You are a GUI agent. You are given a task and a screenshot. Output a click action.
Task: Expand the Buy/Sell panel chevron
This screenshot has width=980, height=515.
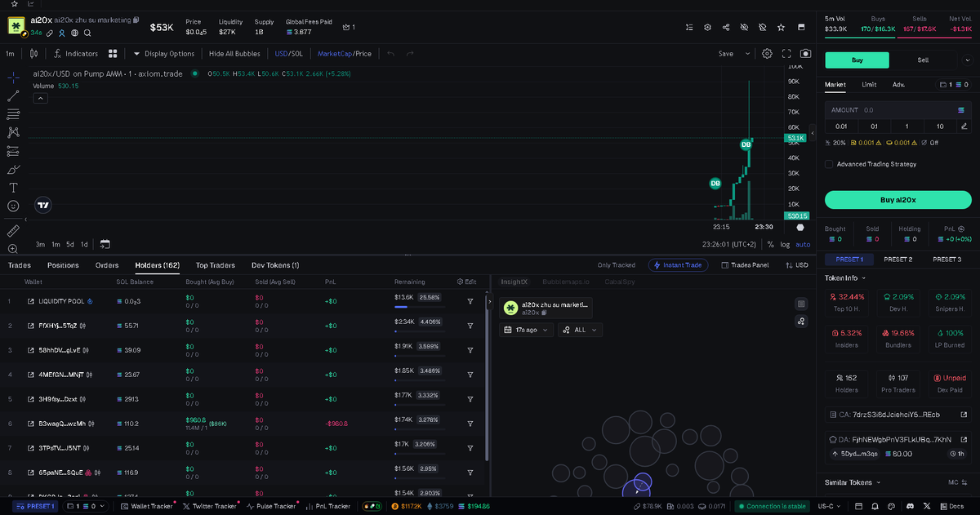point(966,60)
